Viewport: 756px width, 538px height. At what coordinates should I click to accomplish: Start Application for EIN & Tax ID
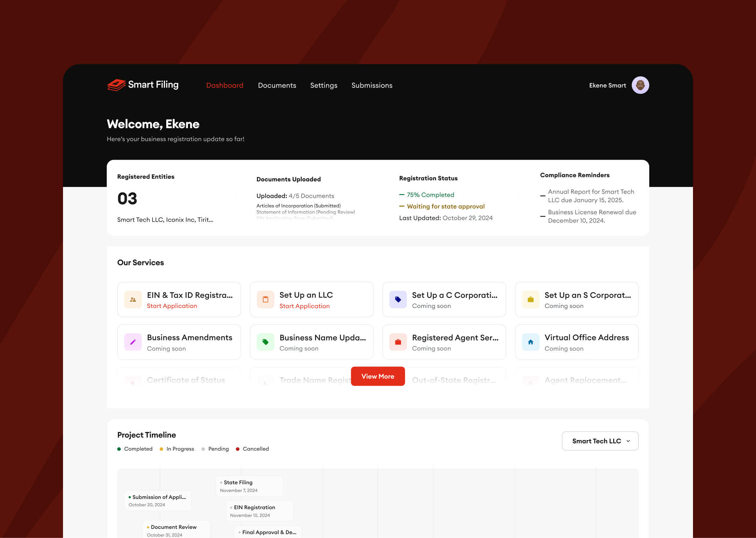click(172, 306)
